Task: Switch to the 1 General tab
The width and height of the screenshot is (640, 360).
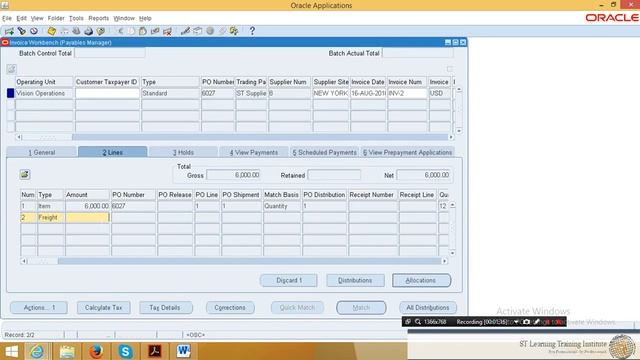Action: [x=42, y=152]
